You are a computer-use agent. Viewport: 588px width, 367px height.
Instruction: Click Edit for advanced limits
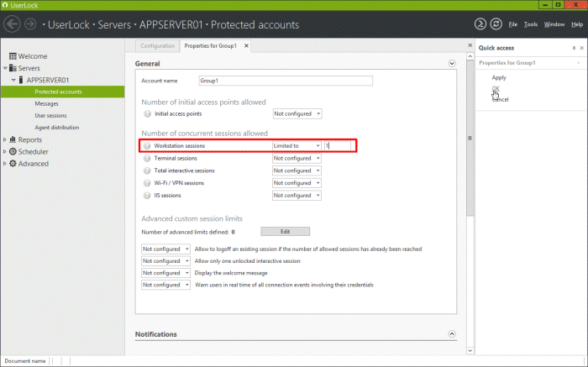click(x=285, y=232)
